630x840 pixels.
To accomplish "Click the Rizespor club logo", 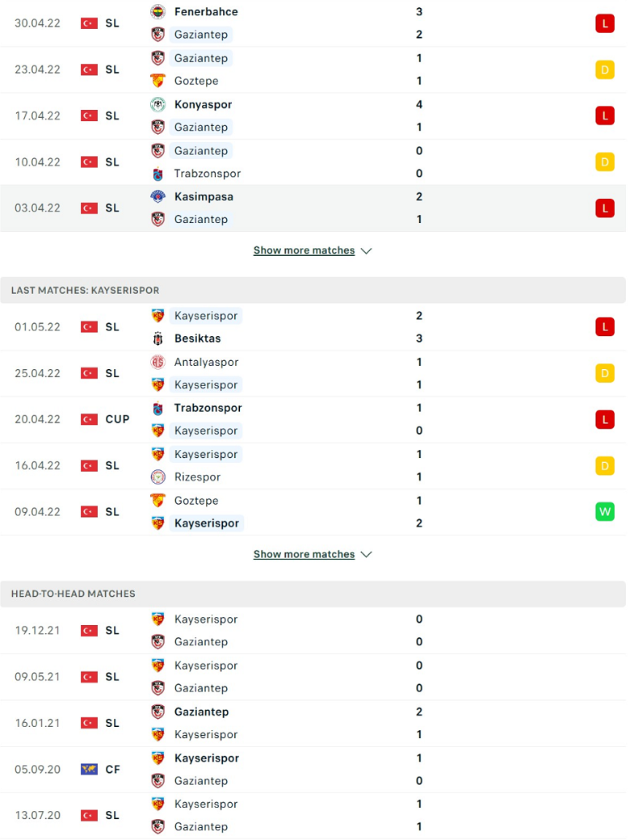I will (157, 477).
